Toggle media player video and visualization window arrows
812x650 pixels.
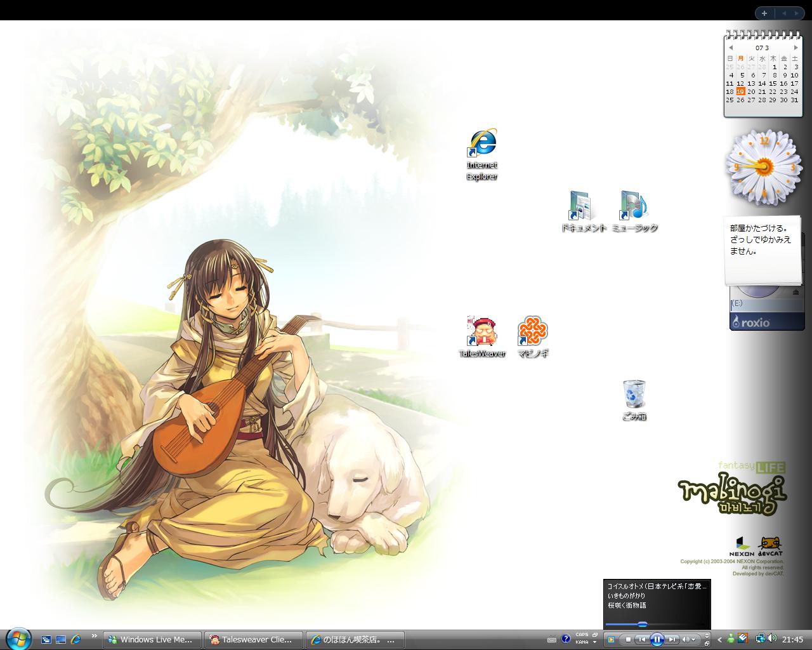point(707,635)
